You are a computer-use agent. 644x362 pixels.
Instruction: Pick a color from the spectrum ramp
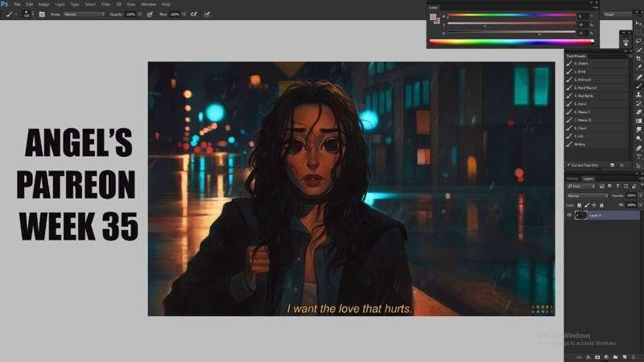(511, 42)
